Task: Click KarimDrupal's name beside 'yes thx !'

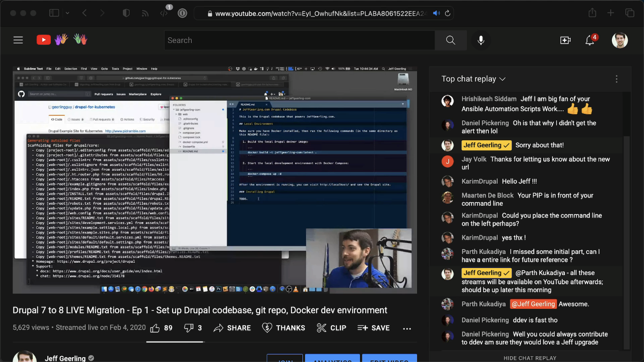Action: point(480,238)
